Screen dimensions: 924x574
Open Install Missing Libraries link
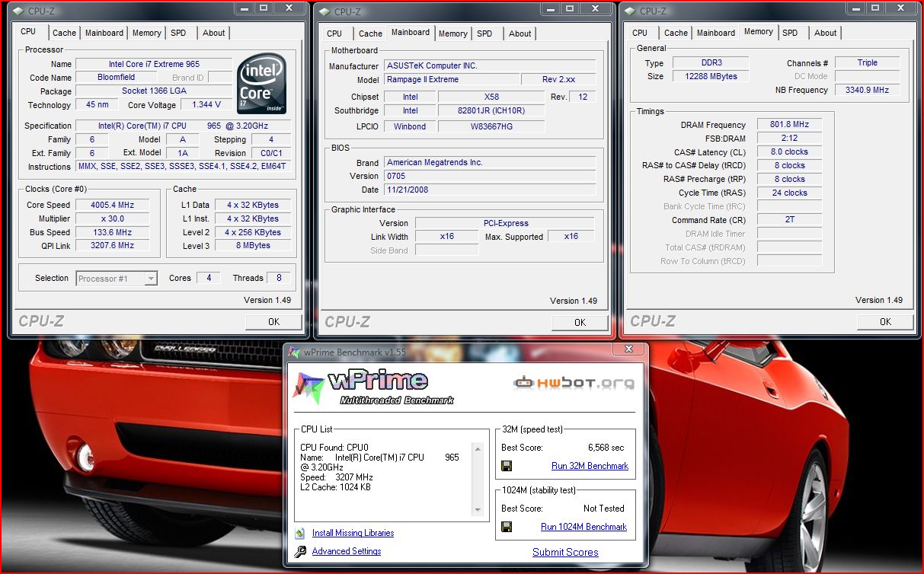353,533
